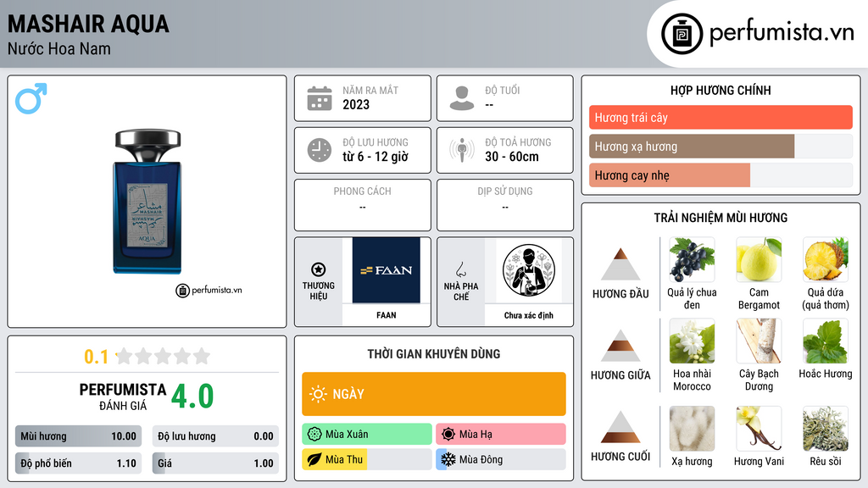Click the Mùa Thu season bar
The image size is (868, 488).
pyautogui.click(x=367, y=460)
